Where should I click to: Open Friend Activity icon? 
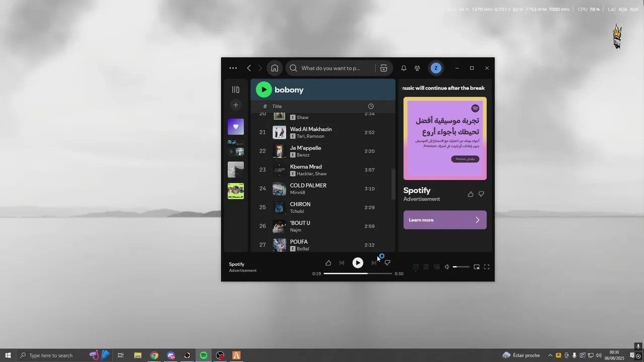[417, 68]
